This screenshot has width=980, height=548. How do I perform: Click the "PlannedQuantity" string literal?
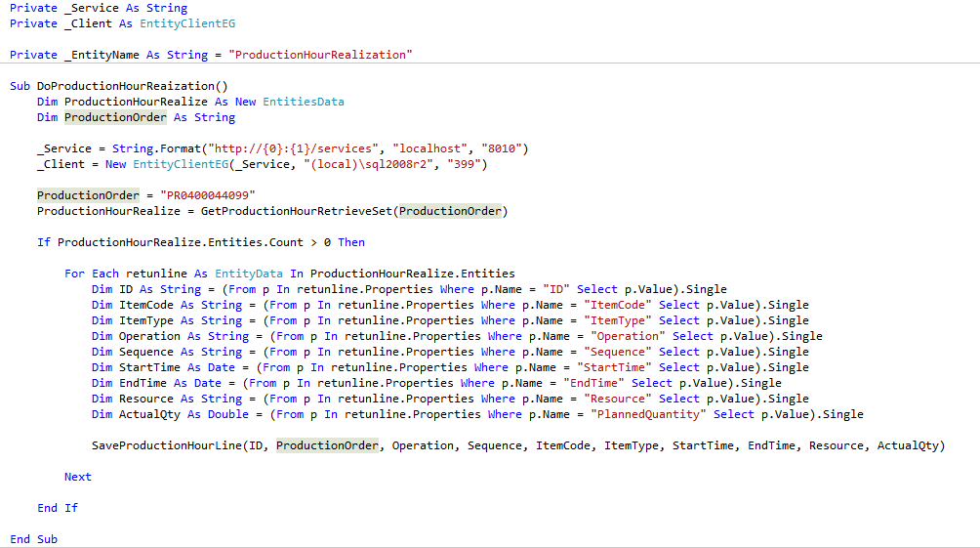tap(649, 415)
